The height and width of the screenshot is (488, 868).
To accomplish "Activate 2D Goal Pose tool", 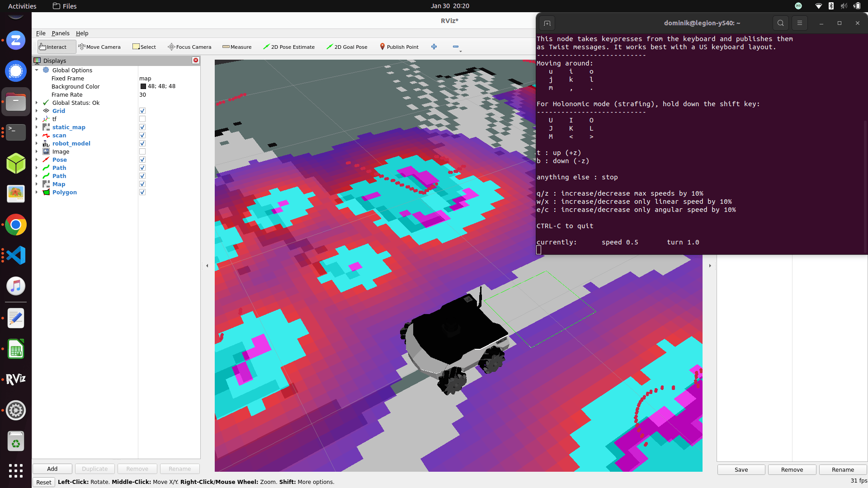I will click(x=347, y=47).
